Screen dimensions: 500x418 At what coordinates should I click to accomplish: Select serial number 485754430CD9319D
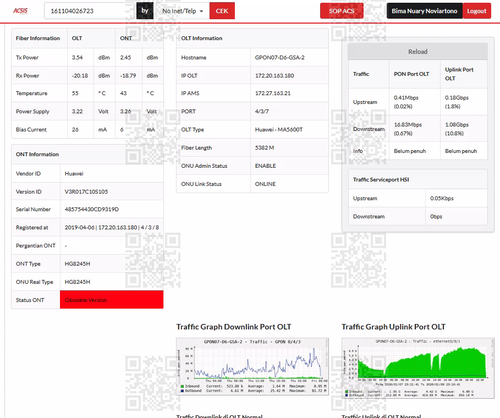click(92, 209)
